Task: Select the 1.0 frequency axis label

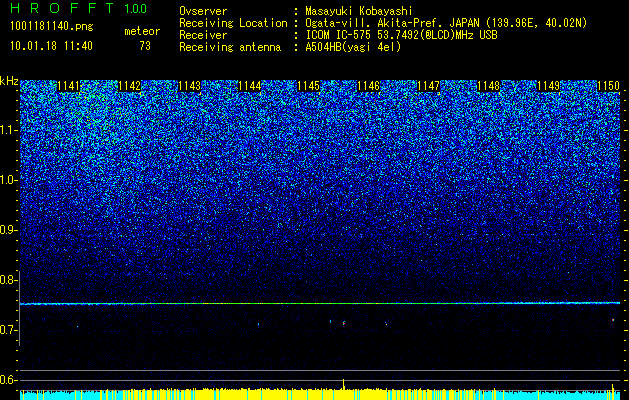Action: 8,180
